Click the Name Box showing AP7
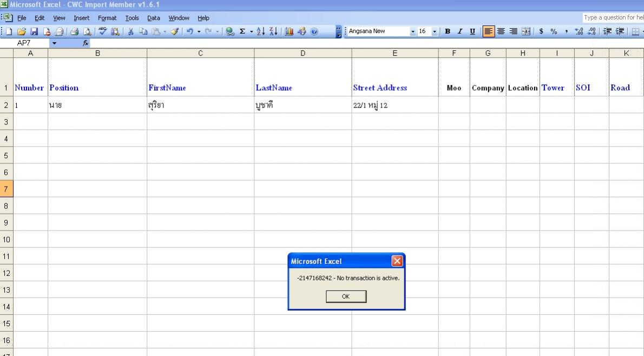Viewport: 644px width, 356px height. coord(25,43)
